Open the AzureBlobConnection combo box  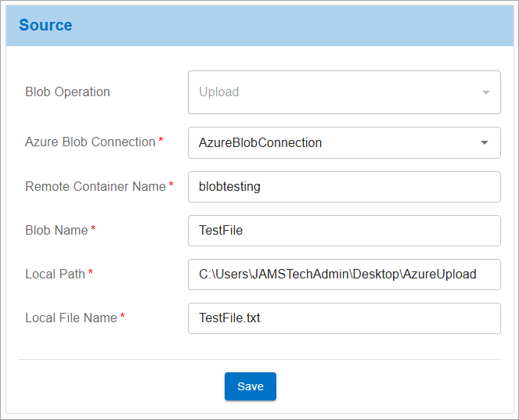[x=344, y=143]
